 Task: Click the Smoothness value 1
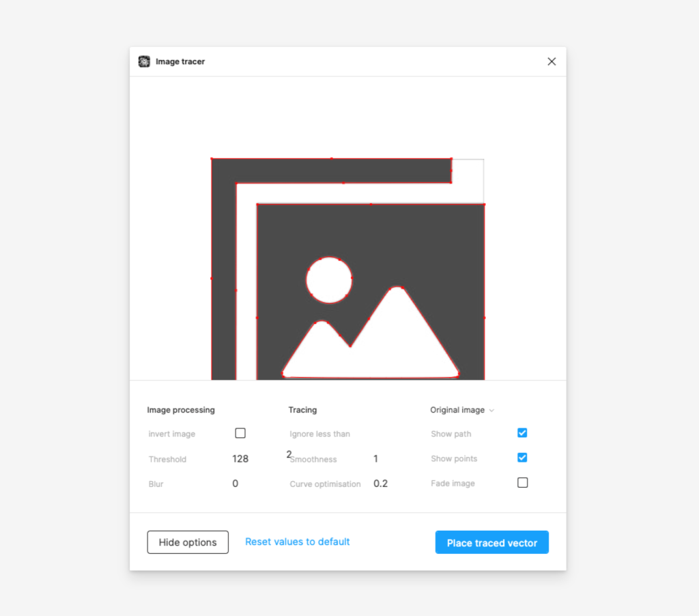point(376,459)
